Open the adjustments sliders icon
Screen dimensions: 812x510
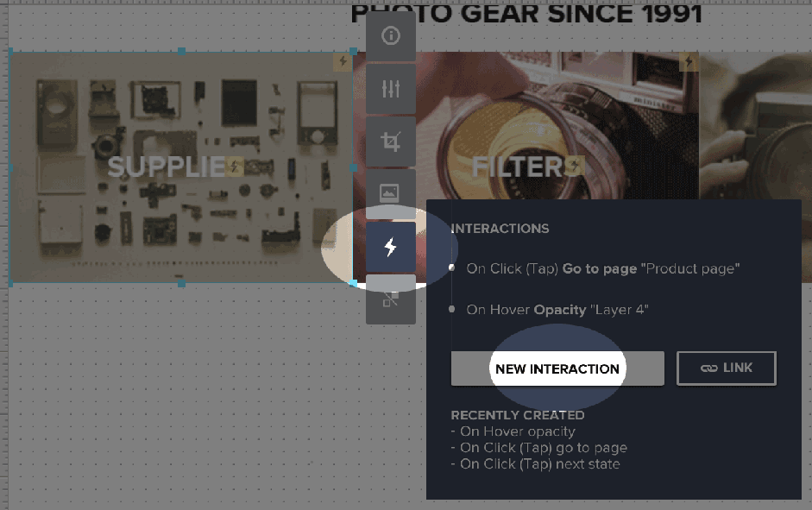tap(390, 89)
